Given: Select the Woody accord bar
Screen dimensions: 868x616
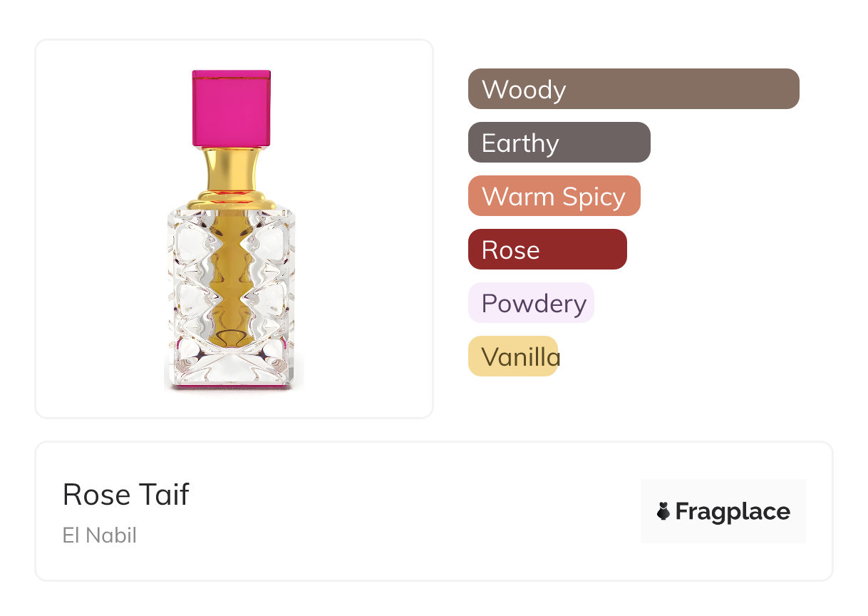Looking at the screenshot, I should (633, 89).
